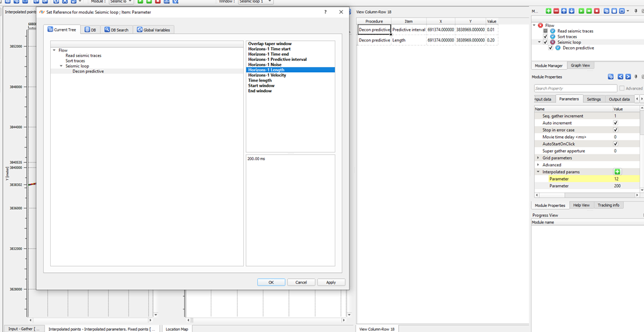Click the blue tag icon in Module Properties header
This screenshot has width=644, height=332.
coord(610,77)
